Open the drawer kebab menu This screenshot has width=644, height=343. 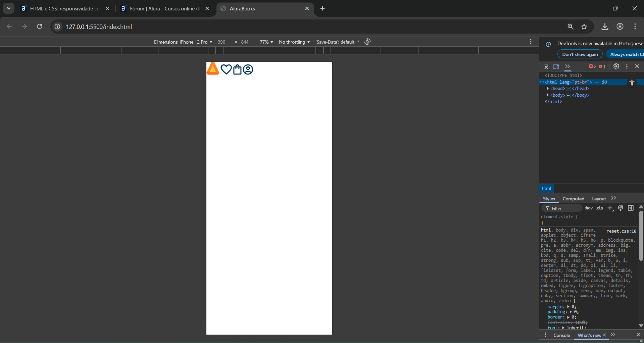(x=545, y=335)
